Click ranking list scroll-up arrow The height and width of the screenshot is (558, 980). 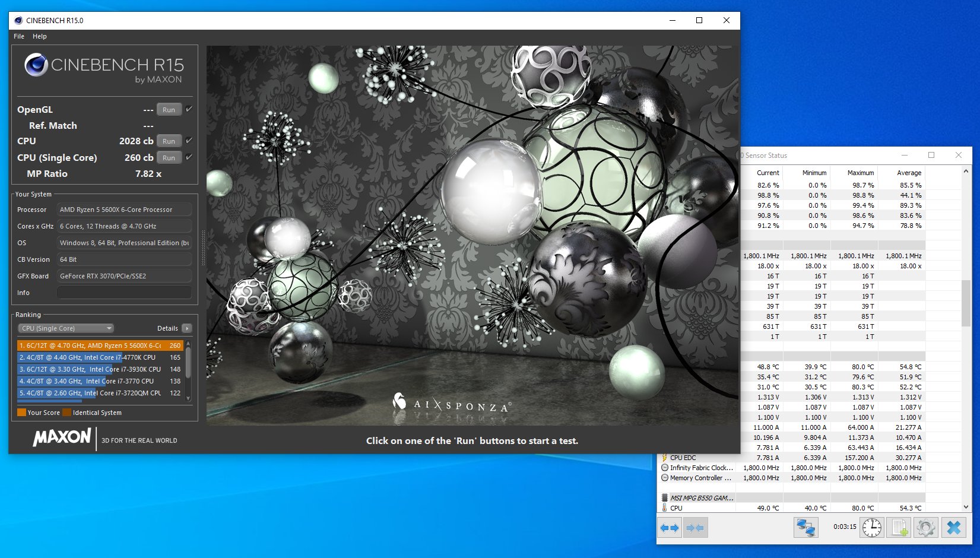[x=189, y=343]
